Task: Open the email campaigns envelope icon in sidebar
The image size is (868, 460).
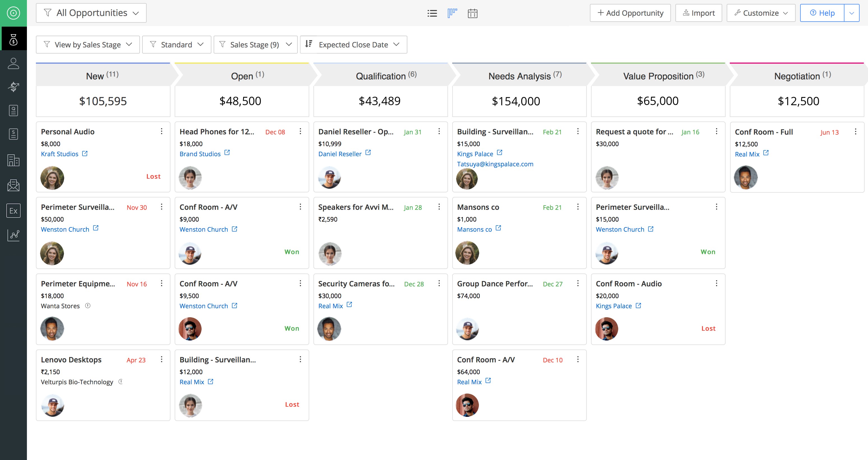Action: [13, 185]
